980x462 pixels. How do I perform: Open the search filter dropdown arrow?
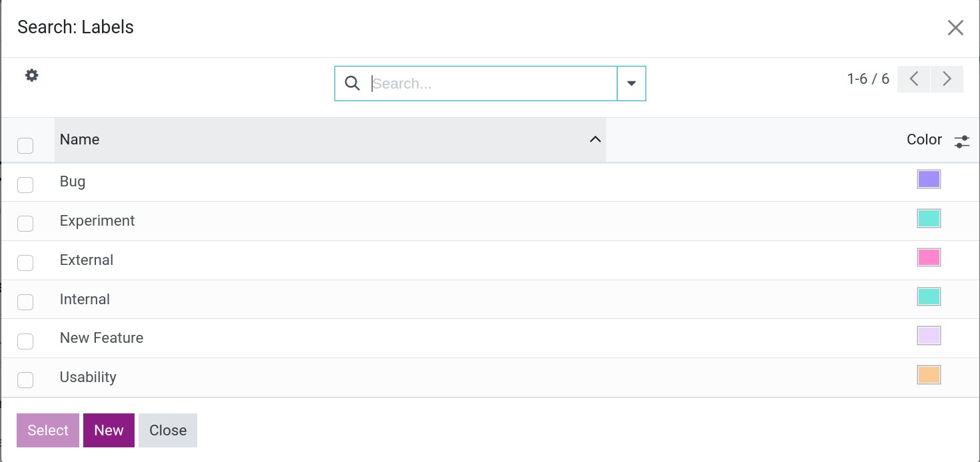point(630,83)
